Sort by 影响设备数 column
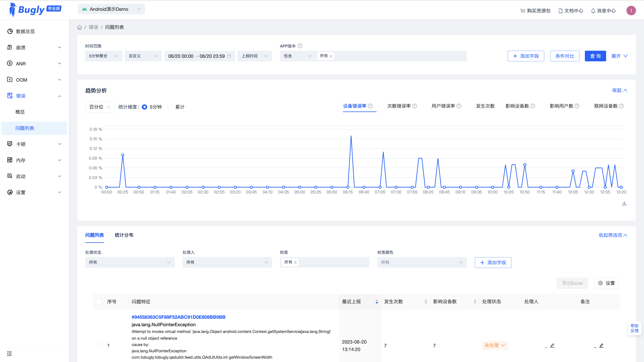Screen dimensions: 644x362 click(475, 302)
